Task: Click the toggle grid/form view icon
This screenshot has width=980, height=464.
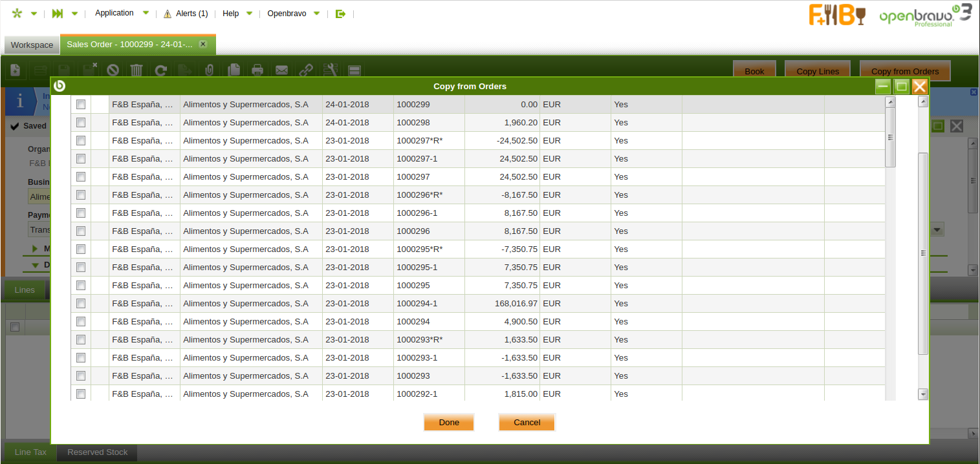Action: coord(354,70)
